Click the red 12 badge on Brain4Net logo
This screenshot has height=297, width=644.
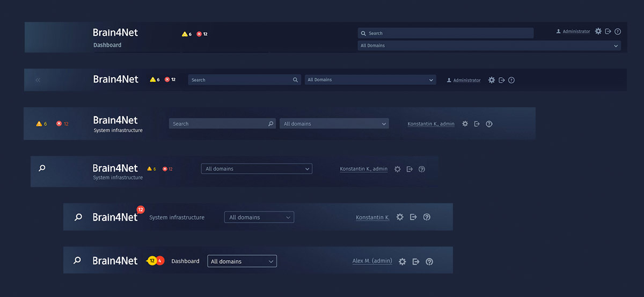(141, 210)
